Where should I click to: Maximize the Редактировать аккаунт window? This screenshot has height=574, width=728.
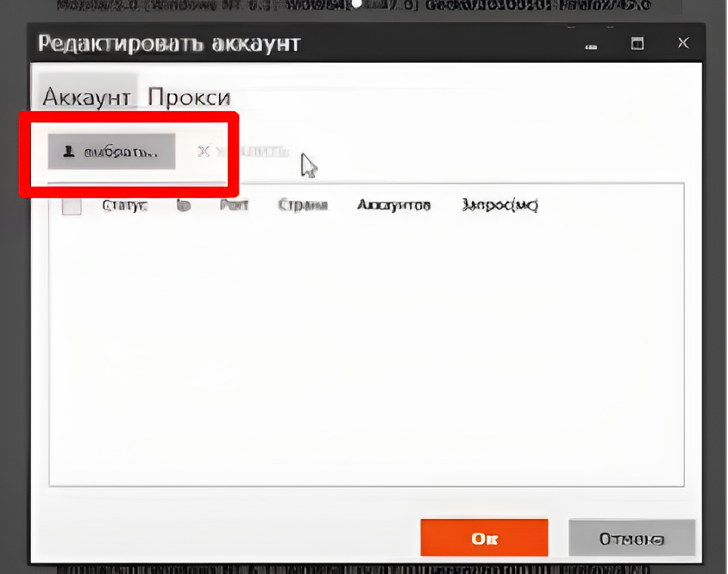click(637, 43)
